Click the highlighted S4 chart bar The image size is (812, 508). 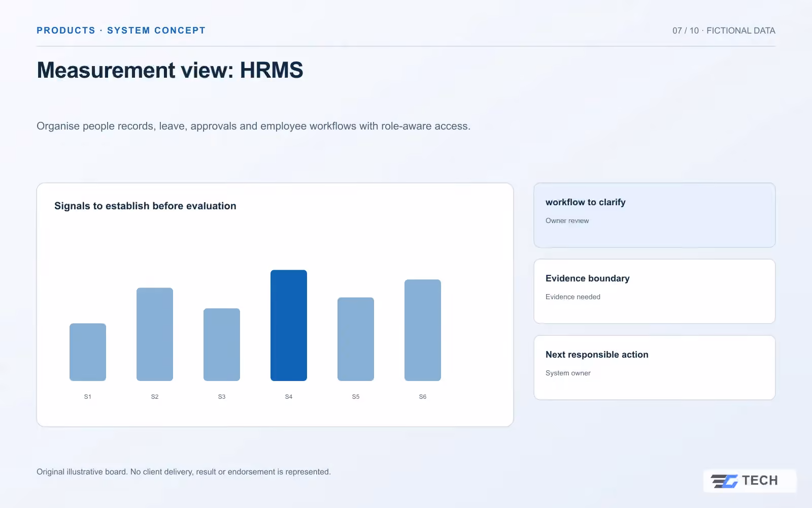click(x=289, y=325)
